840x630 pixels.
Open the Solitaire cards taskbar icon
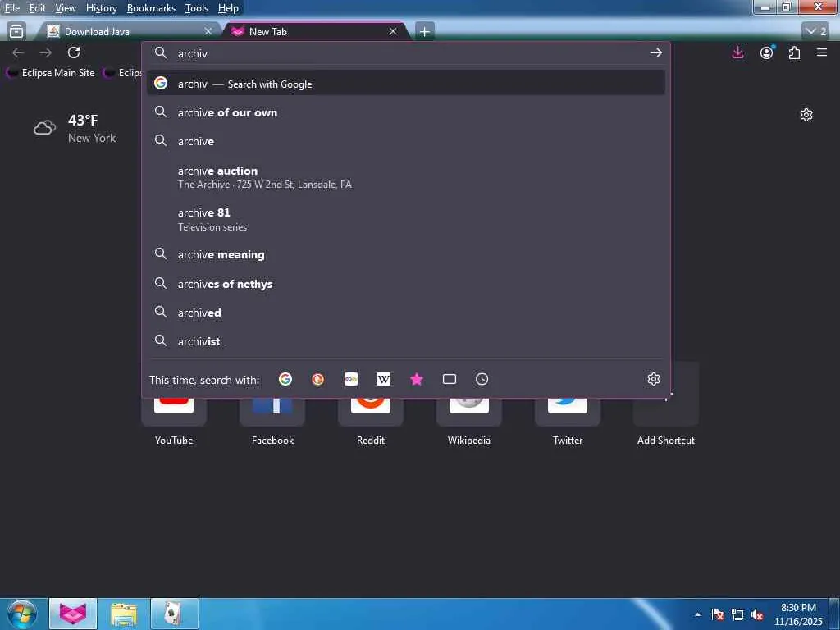(x=175, y=614)
